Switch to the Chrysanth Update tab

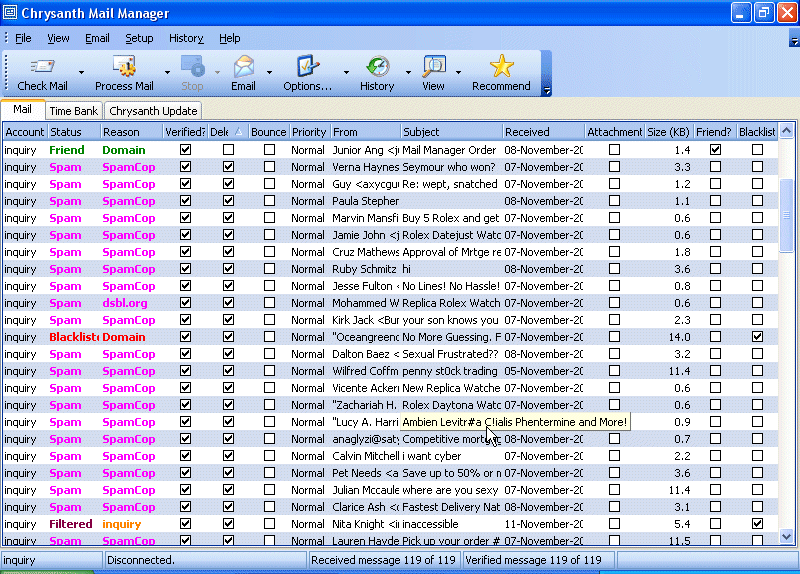point(153,111)
